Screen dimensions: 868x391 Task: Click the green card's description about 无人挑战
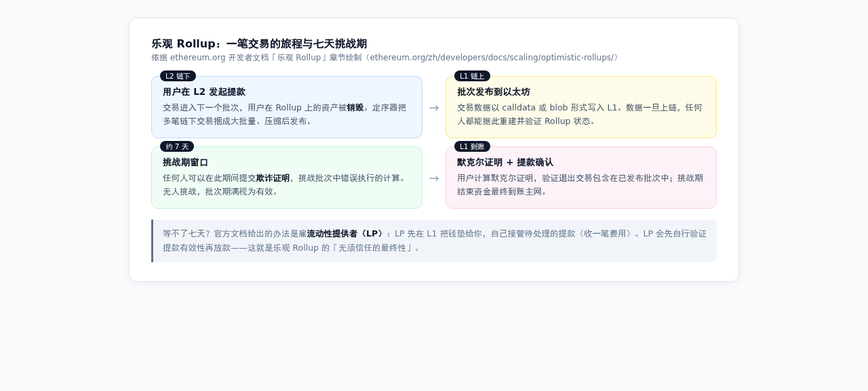(285, 184)
